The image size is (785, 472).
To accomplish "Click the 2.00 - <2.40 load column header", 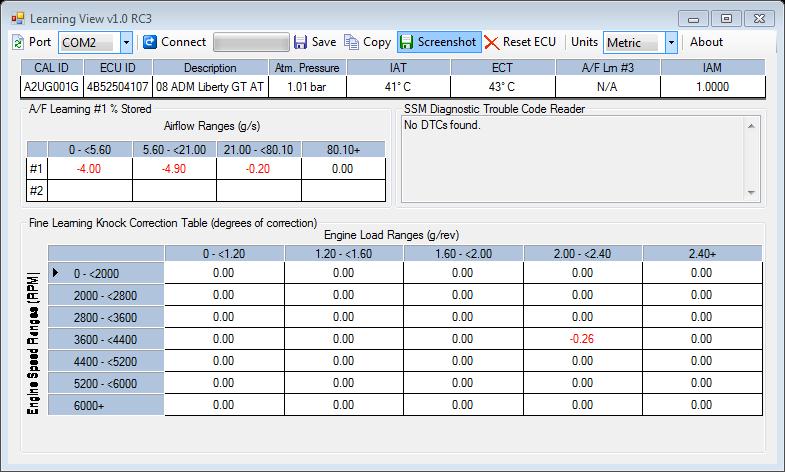I will coord(583,253).
